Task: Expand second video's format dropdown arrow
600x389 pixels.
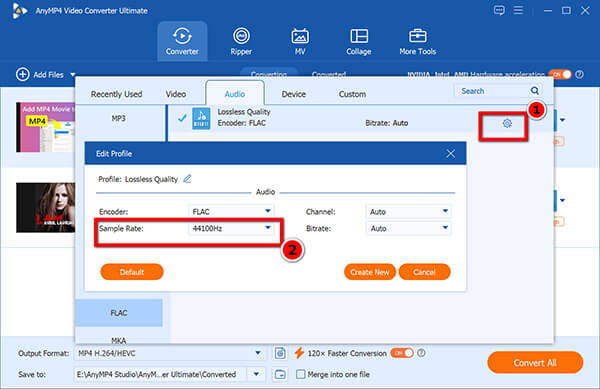Action: coord(562,200)
